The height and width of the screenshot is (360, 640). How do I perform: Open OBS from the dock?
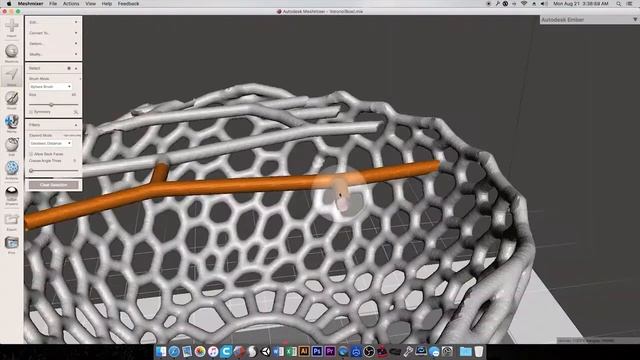[x=369, y=351]
